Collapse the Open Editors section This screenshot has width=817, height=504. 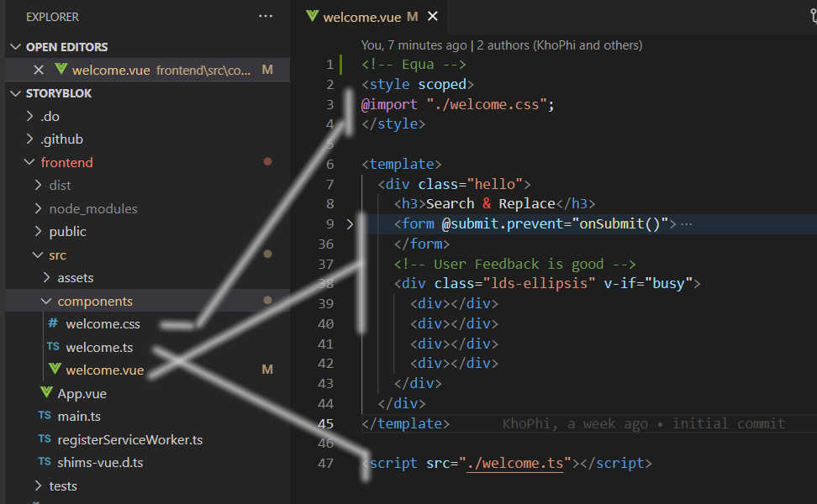coord(15,47)
